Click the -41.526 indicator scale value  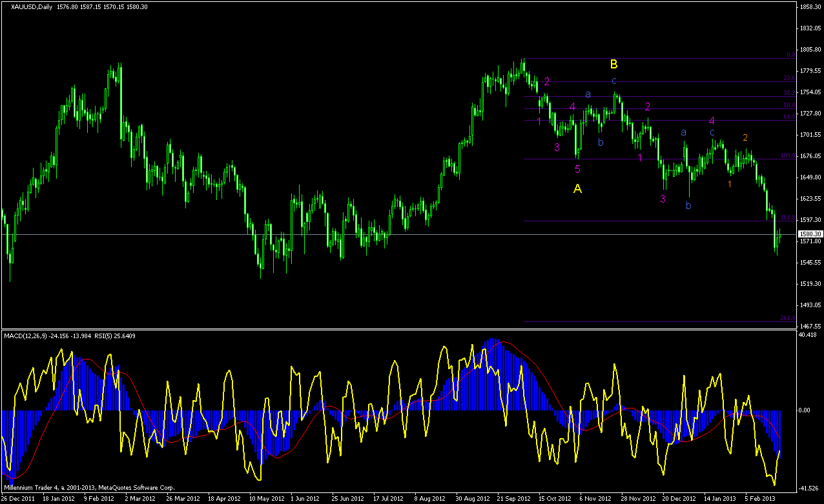pyautogui.click(x=809, y=487)
